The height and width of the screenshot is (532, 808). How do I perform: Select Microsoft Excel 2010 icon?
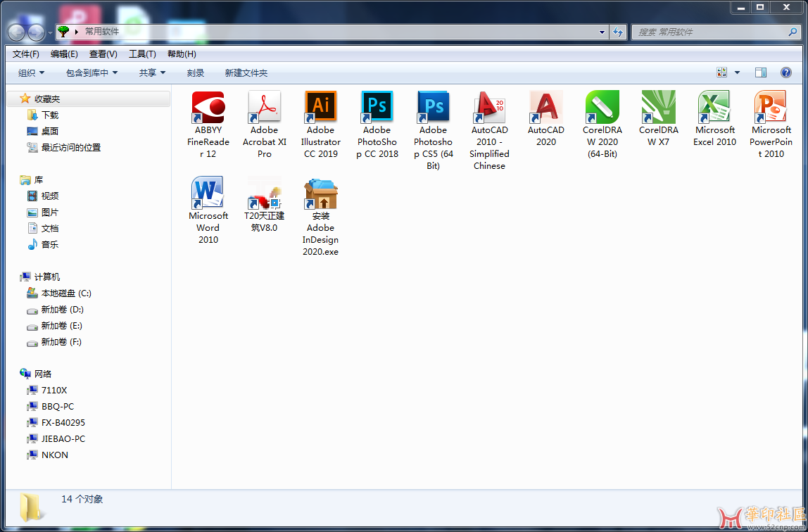point(714,108)
